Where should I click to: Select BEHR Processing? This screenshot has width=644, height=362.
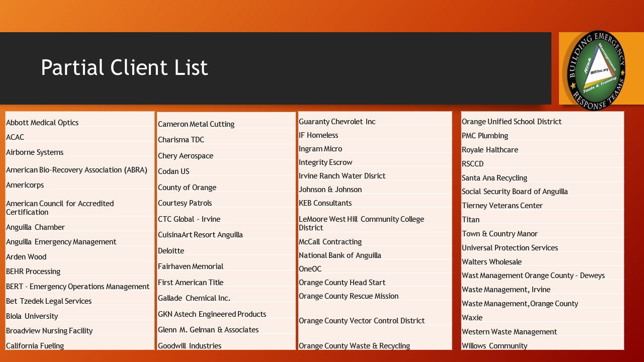[33, 271]
